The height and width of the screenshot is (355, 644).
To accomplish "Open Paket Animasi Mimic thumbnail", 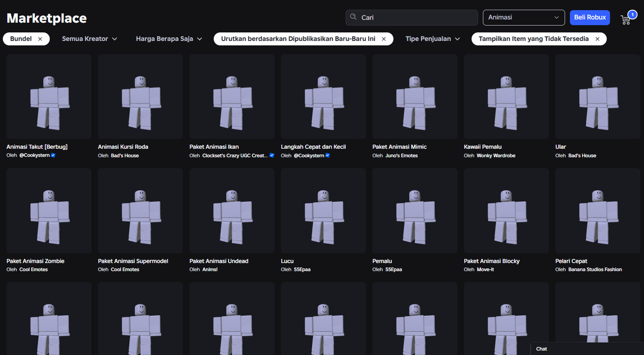I will click(415, 97).
